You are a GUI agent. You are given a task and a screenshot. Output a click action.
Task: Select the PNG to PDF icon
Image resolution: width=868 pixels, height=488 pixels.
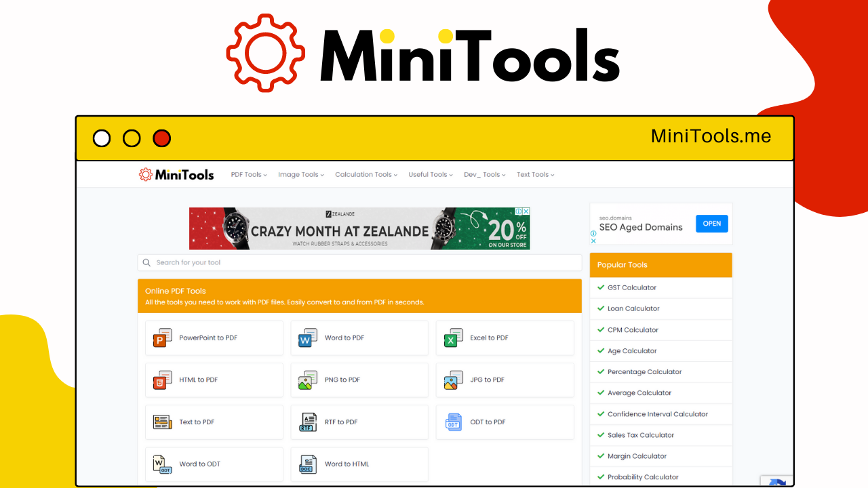click(308, 380)
